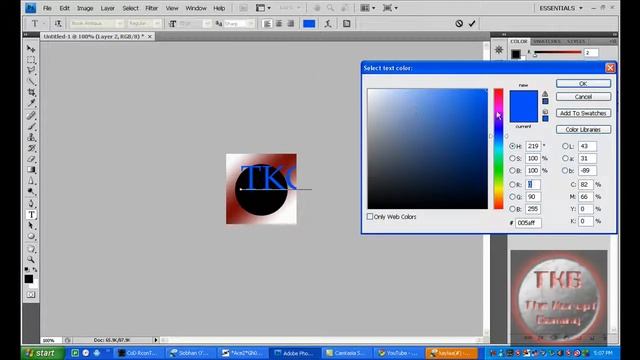The image size is (640, 360).
Task: Select the Lasso tool
Action: click(31, 70)
